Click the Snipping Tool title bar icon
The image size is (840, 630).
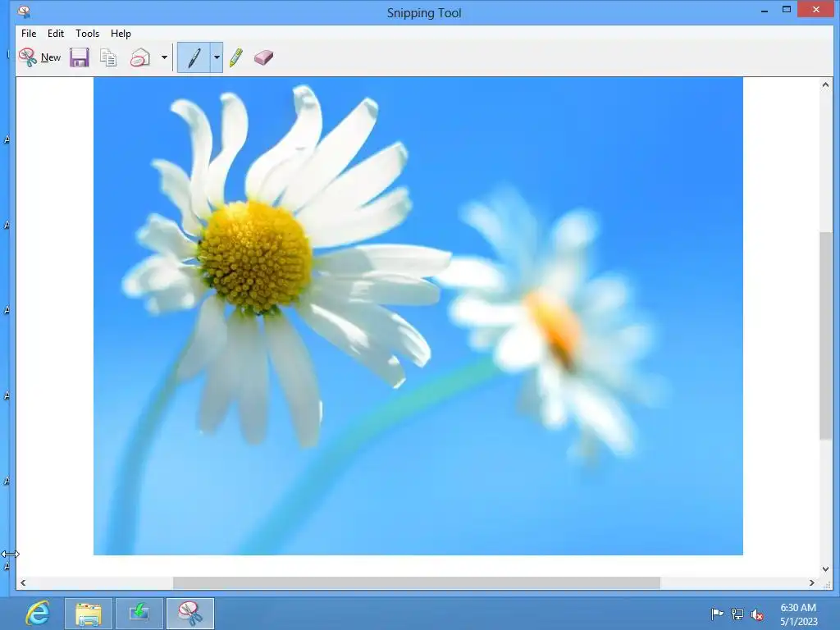pyautogui.click(x=24, y=11)
